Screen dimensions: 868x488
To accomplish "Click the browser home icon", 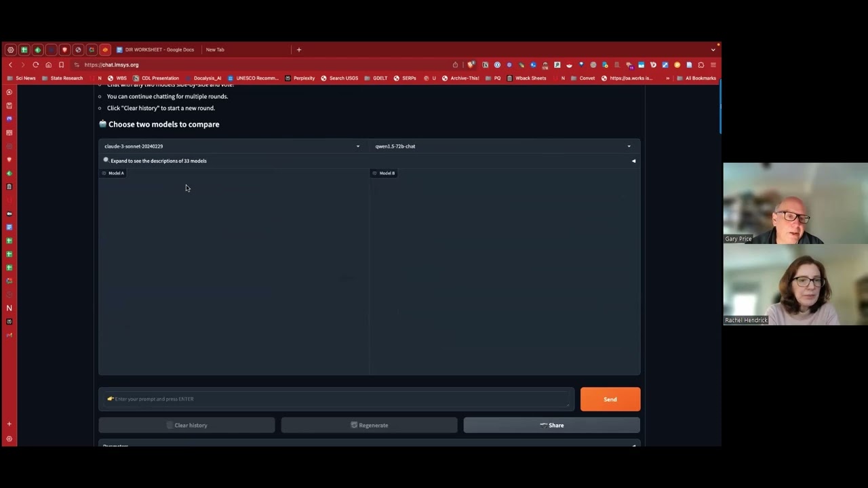I will (48, 64).
